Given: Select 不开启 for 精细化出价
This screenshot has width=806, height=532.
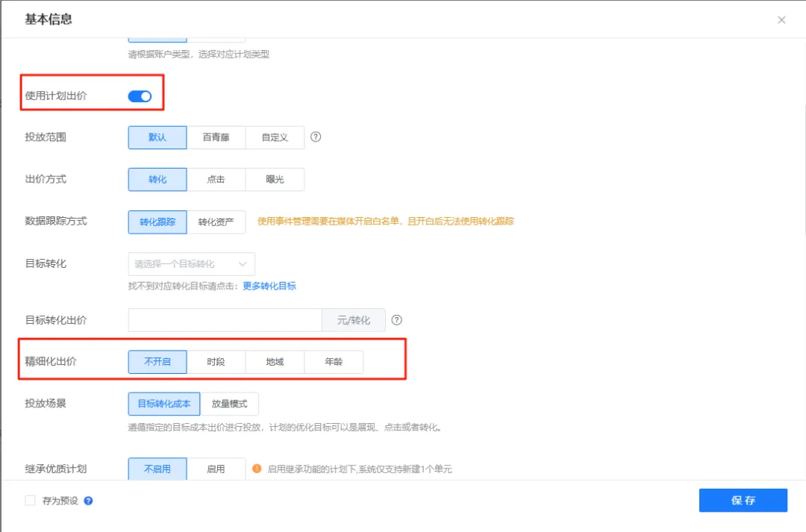Looking at the screenshot, I should point(157,362).
